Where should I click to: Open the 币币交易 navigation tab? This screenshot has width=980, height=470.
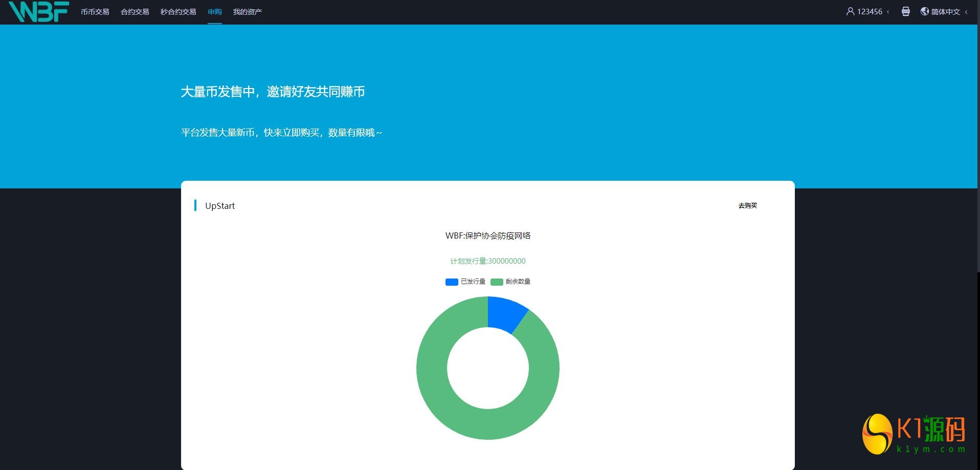[x=95, y=12]
